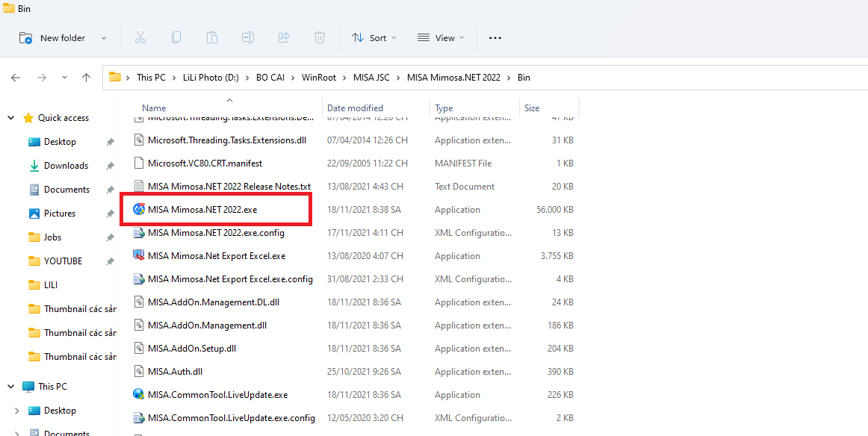This screenshot has height=436, width=868.
Task: Open the Jobs folder in sidebar
Action: tap(52, 237)
